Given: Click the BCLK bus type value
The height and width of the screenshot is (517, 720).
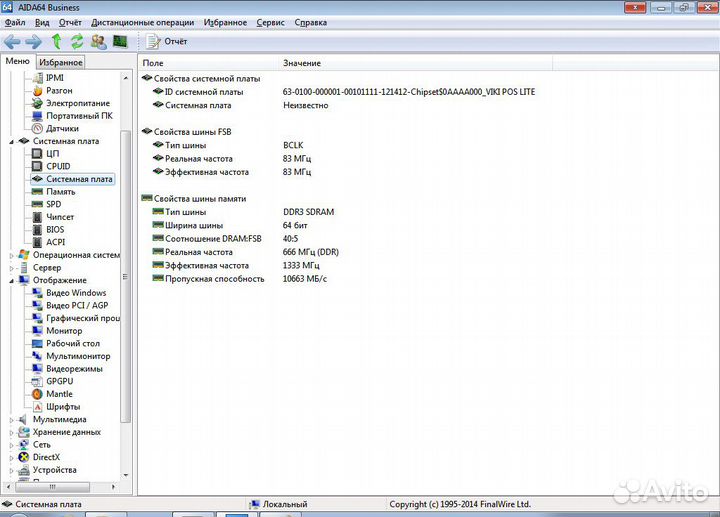Looking at the screenshot, I should [293, 145].
